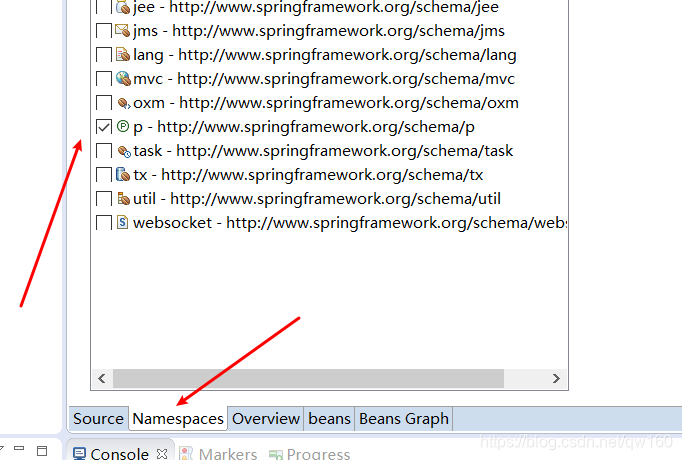Select the mvc schema URL row
The image size is (682, 460).
(x=324, y=79)
